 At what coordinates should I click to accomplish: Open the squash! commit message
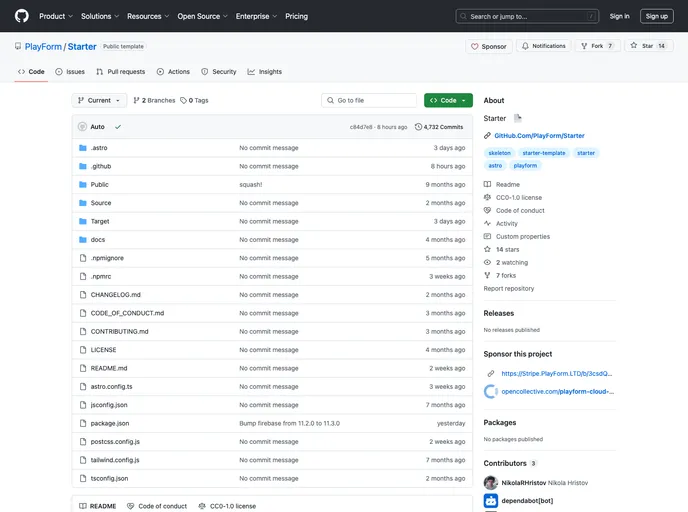(x=251, y=185)
